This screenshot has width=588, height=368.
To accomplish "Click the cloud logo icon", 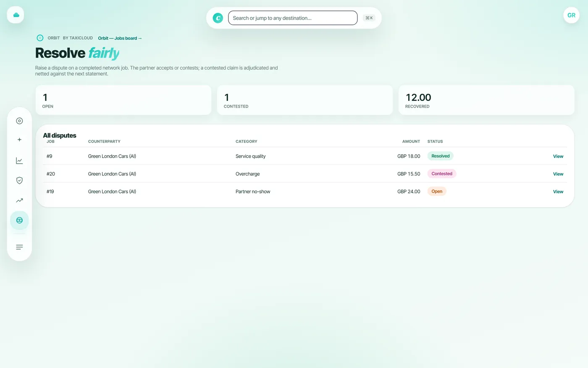I will tap(16, 15).
